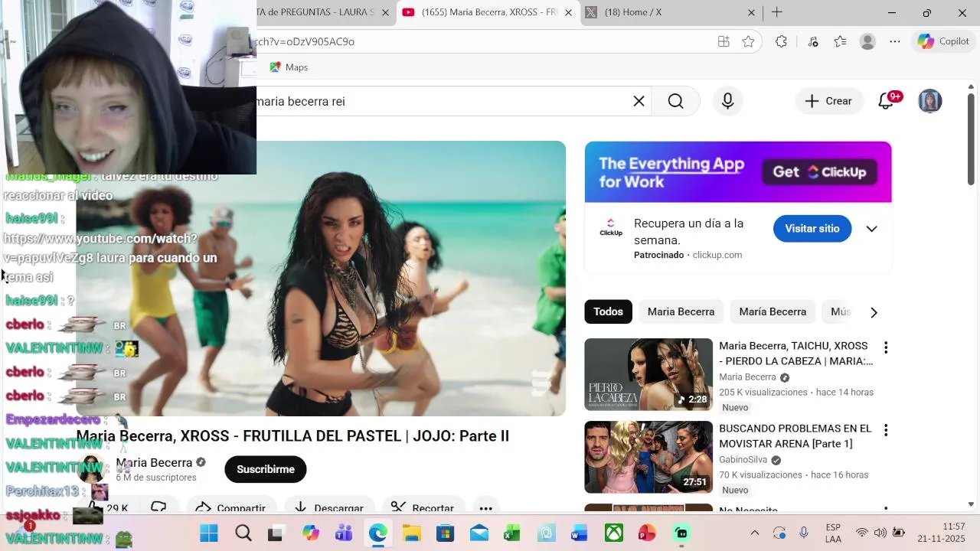
Task: Open PowerPoint from the taskbar
Action: tap(648, 533)
